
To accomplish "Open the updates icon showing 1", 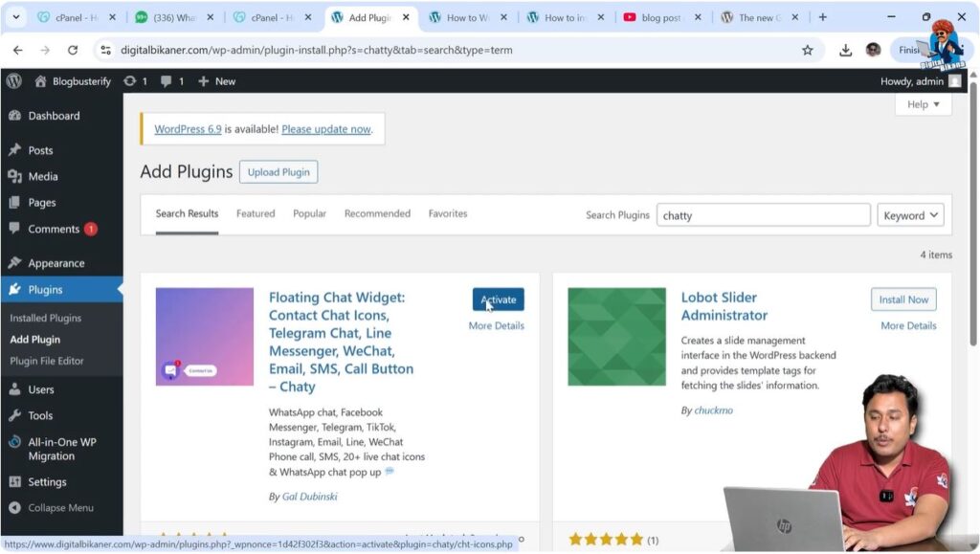I will tap(135, 81).
